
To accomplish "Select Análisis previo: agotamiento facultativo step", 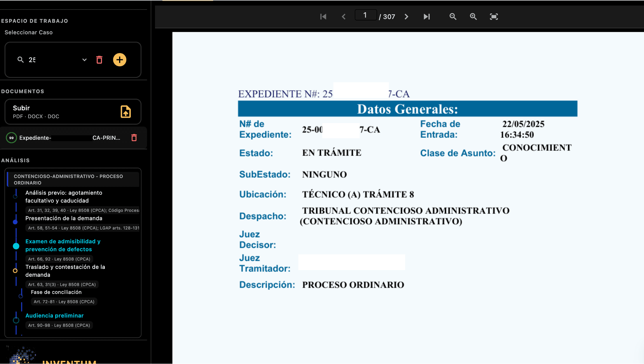I will tap(64, 197).
